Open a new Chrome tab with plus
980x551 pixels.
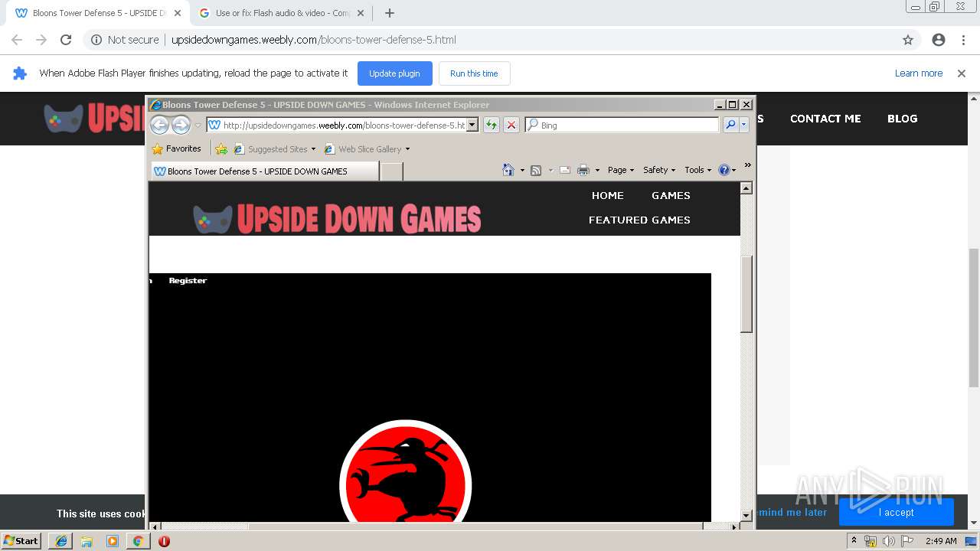[x=390, y=13]
